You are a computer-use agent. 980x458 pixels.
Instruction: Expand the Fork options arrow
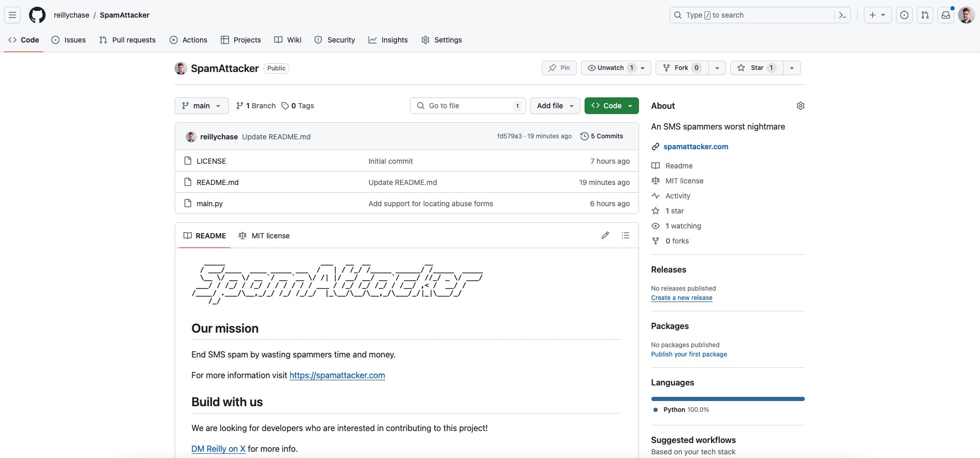pyautogui.click(x=717, y=68)
